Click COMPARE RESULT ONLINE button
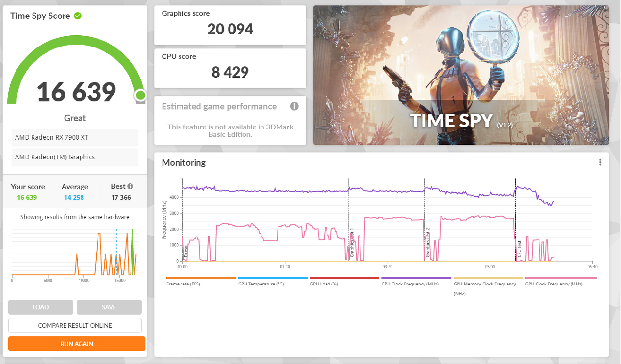This screenshot has width=621, height=364. pyautogui.click(x=75, y=325)
